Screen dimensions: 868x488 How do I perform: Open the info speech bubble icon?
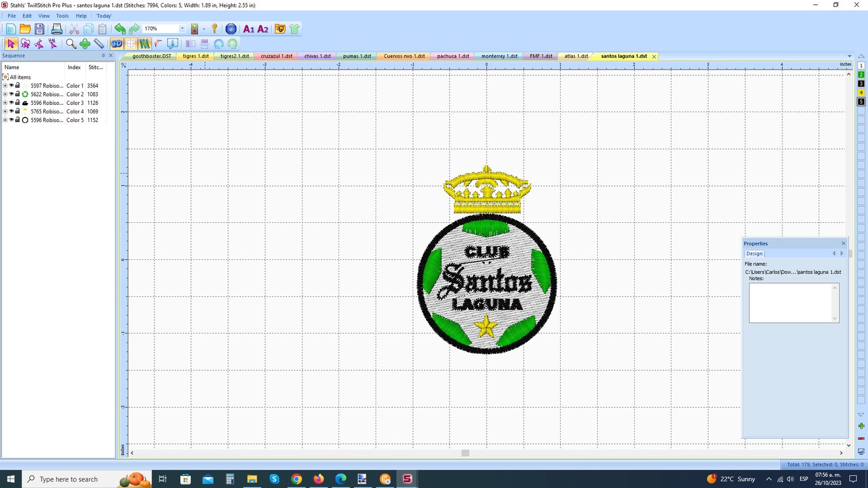[172, 43]
